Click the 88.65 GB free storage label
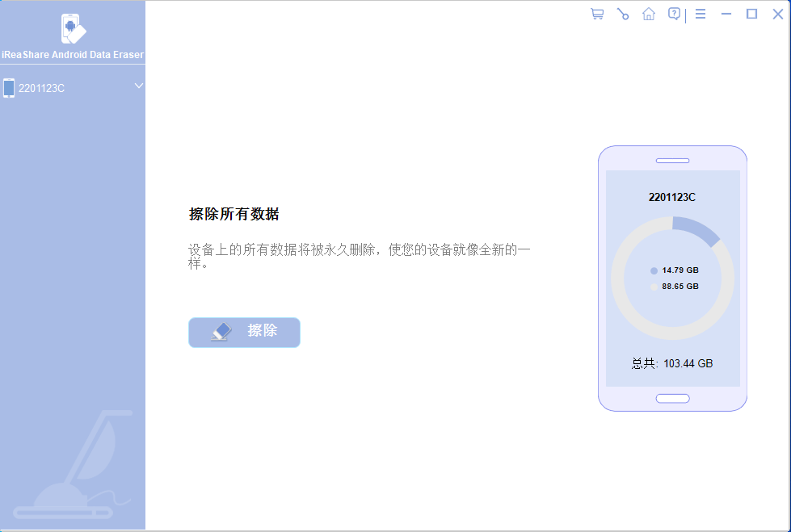This screenshot has height=532, width=791. [680, 287]
